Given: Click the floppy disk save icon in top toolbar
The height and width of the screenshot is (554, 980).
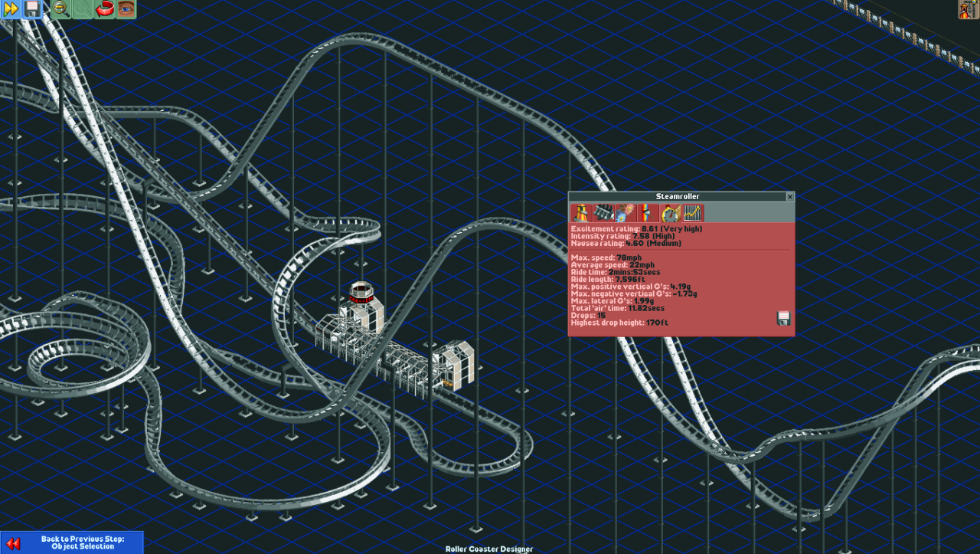Looking at the screenshot, I should (x=31, y=9).
